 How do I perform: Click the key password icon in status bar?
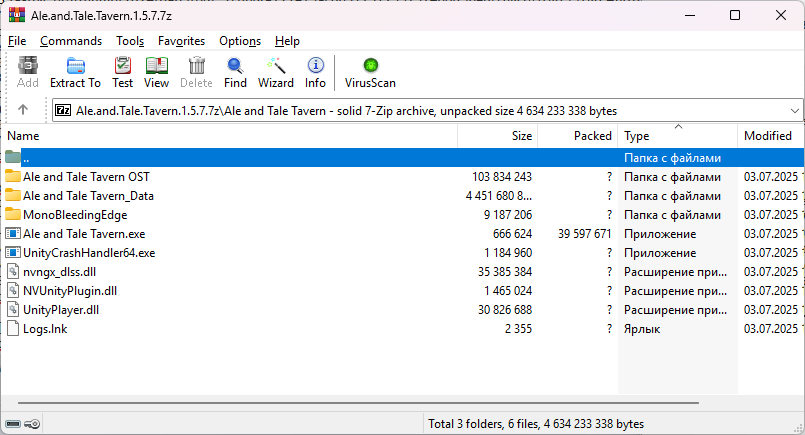pos(32,424)
